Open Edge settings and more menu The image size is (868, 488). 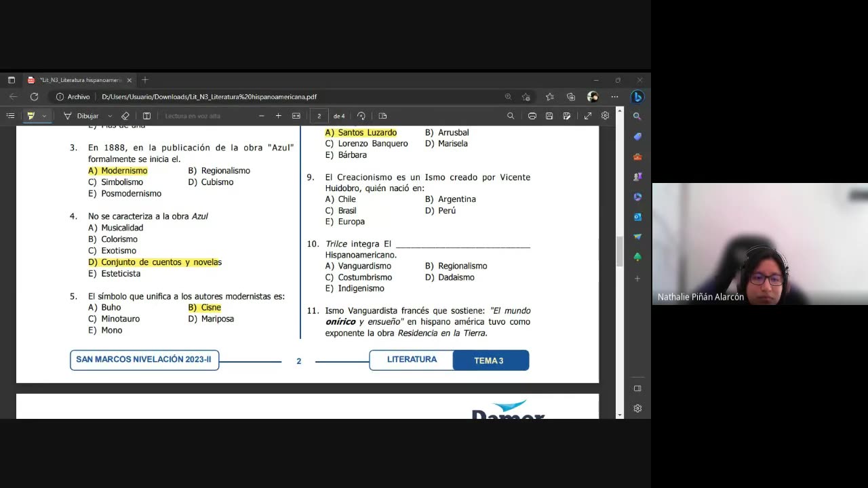coord(615,97)
